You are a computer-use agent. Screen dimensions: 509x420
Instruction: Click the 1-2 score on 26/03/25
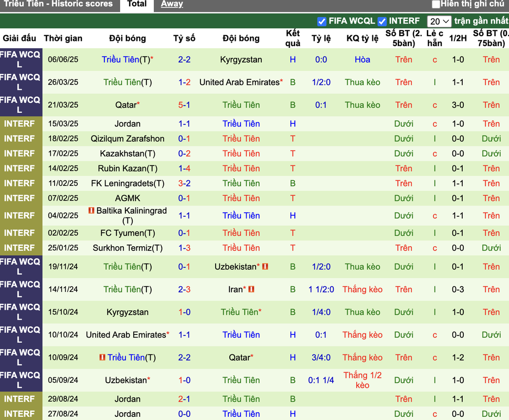(184, 82)
